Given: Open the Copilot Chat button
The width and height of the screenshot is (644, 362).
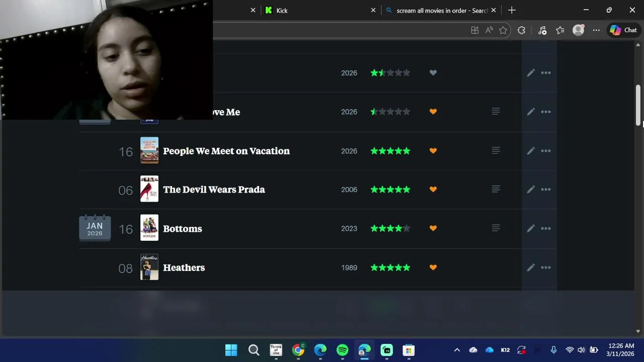Looking at the screenshot, I should point(624,30).
